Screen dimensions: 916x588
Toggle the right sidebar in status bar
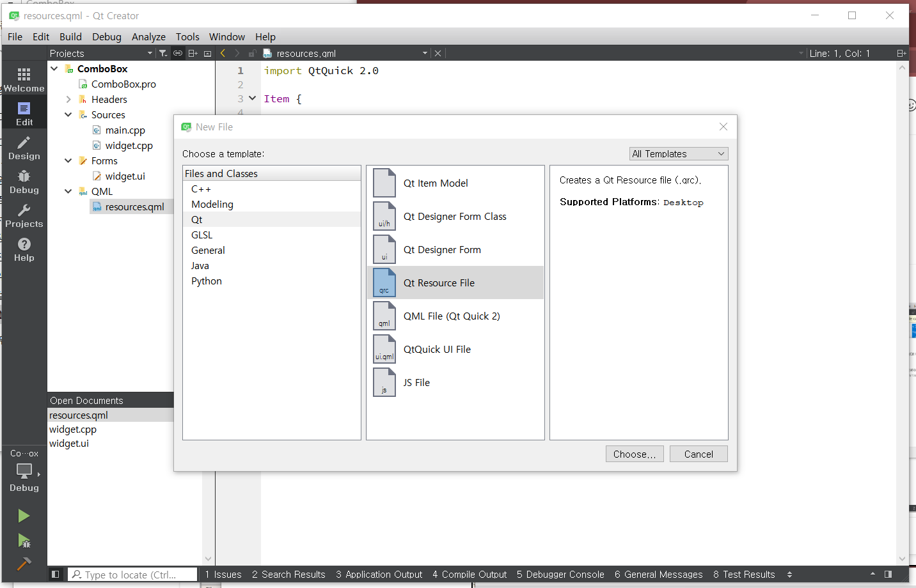click(888, 574)
